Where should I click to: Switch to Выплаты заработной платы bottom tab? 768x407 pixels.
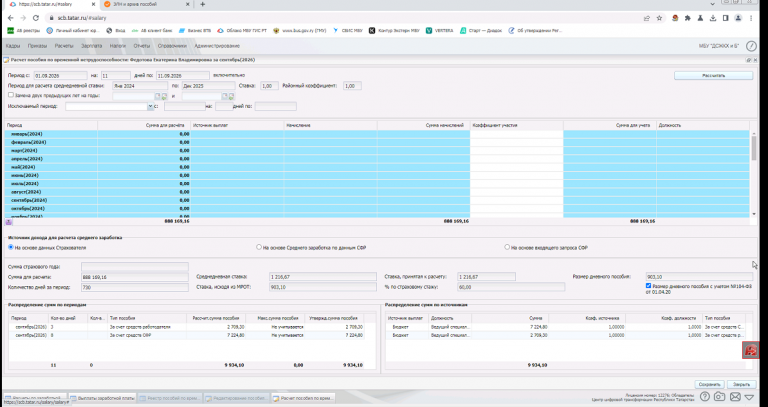click(102, 398)
